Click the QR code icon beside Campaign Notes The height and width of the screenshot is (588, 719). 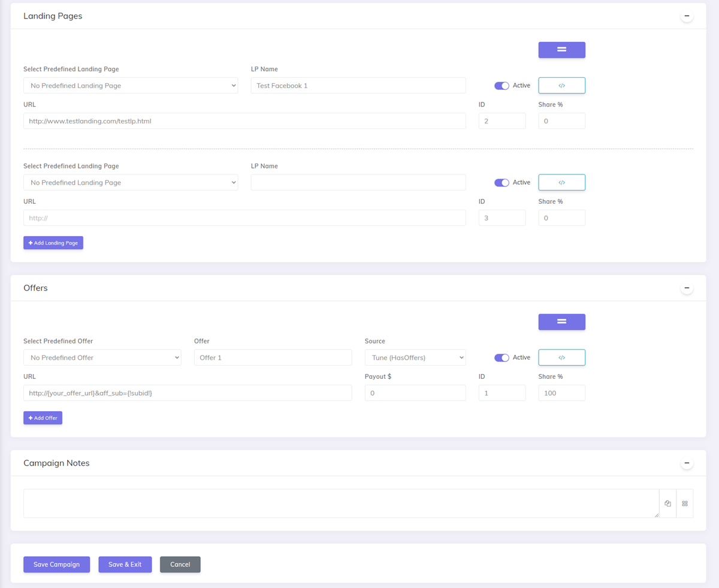pyautogui.click(x=685, y=503)
